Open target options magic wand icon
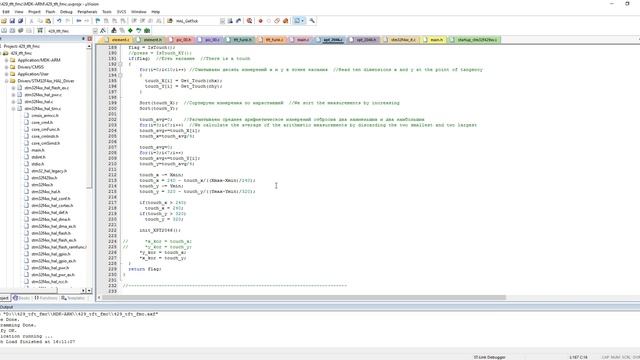 [x=103, y=31]
